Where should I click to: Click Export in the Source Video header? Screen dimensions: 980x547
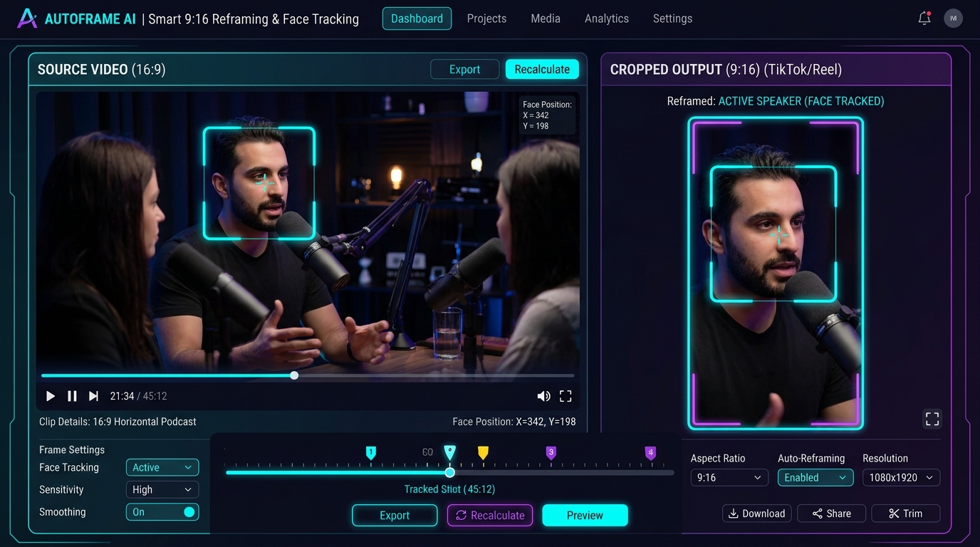coord(464,69)
